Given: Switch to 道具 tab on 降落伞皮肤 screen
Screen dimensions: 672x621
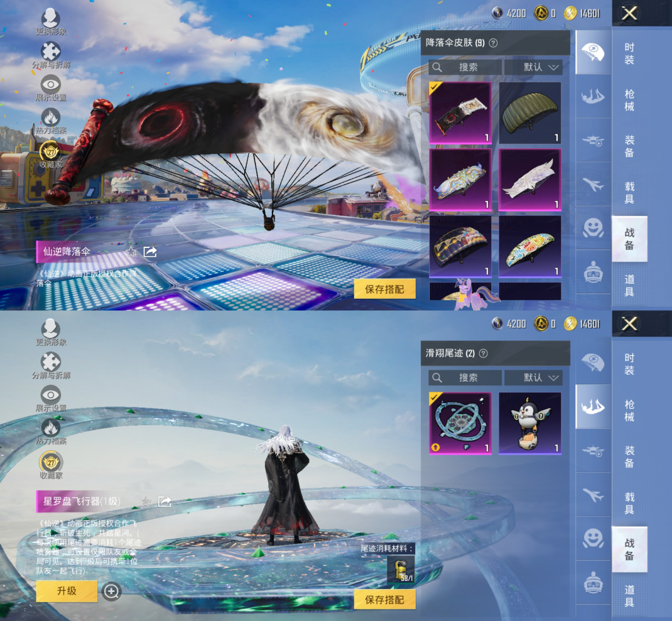Looking at the screenshot, I should click(629, 286).
